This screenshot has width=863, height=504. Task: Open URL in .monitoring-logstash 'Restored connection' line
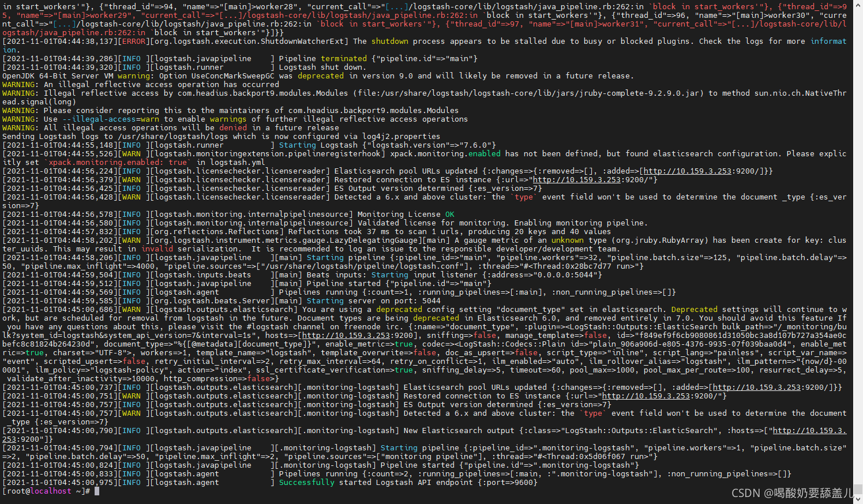pyautogui.click(x=660, y=396)
